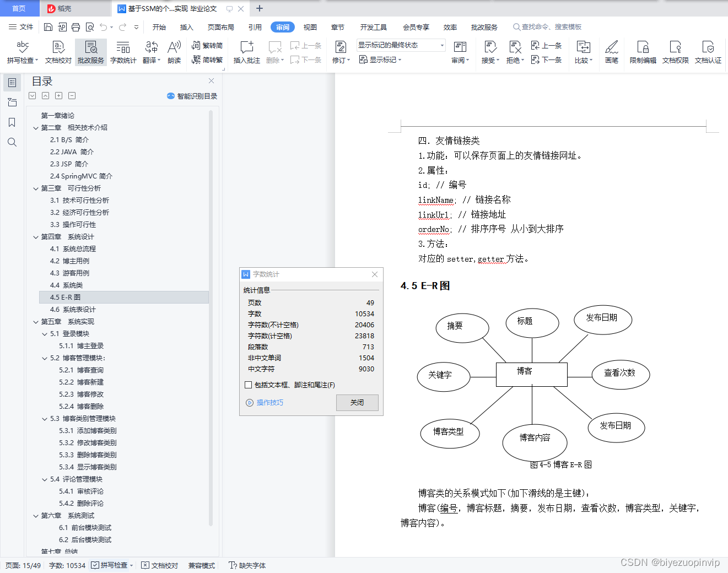Collapse the 第二章 相关技术介绍 tree node

click(x=36, y=128)
